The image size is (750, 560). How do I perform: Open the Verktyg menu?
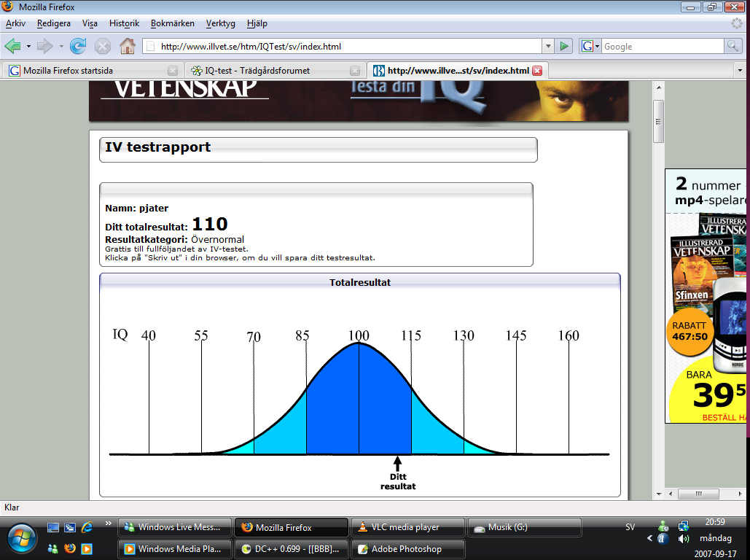220,23
